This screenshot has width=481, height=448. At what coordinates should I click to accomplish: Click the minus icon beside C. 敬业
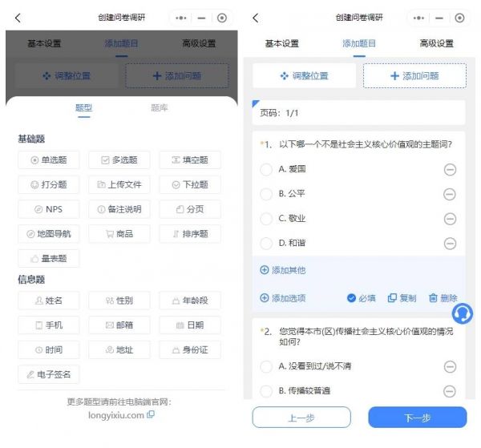pyautogui.click(x=450, y=219)
